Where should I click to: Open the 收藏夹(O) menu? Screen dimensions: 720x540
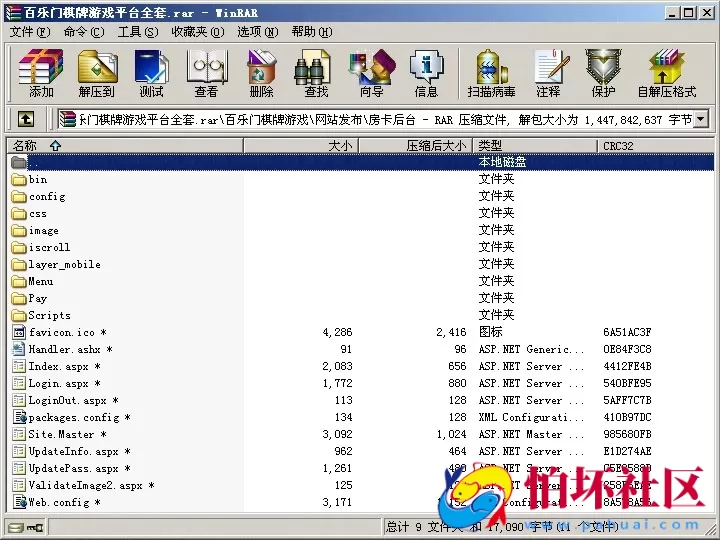pos(198,32)
